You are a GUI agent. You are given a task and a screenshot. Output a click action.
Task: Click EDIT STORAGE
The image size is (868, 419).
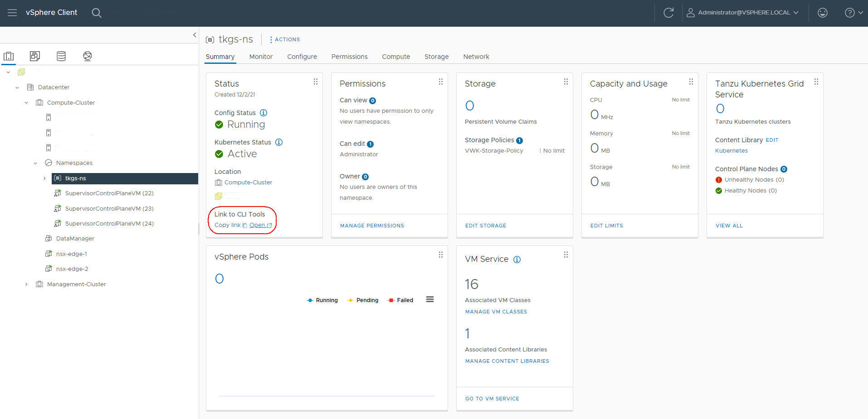pyautogui.click(x=486, y=226)
